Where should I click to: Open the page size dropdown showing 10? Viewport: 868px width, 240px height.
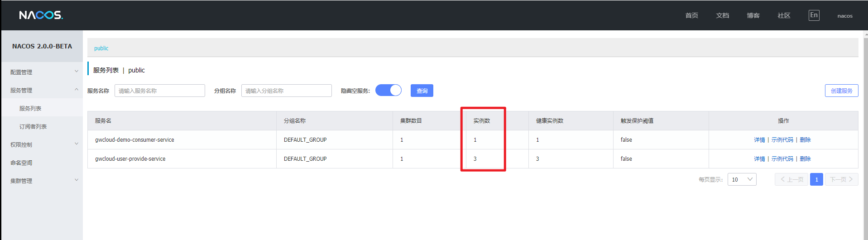pyautogui.click(x=742, y=179)
